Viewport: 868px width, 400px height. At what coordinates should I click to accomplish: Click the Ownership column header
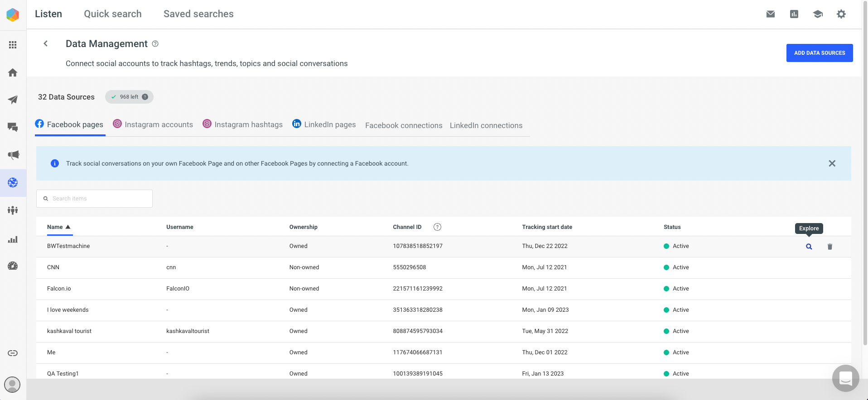[x=304, y=227]
